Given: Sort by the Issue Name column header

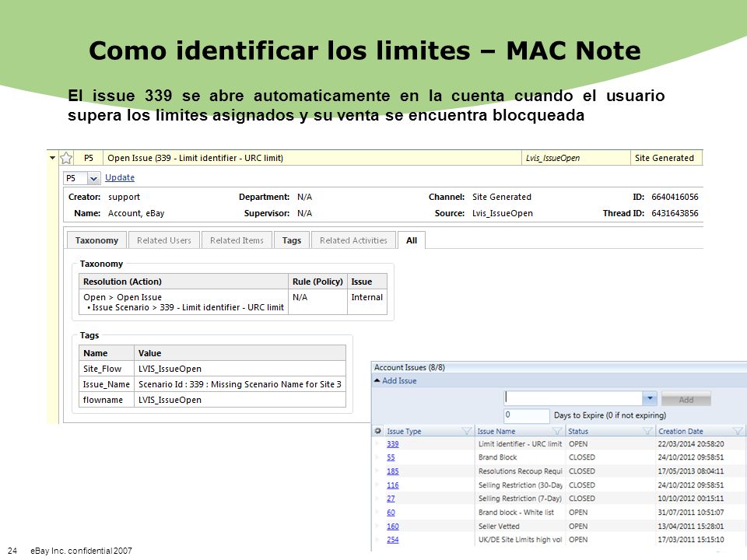Looking at the screenshot, I should 496,431.
